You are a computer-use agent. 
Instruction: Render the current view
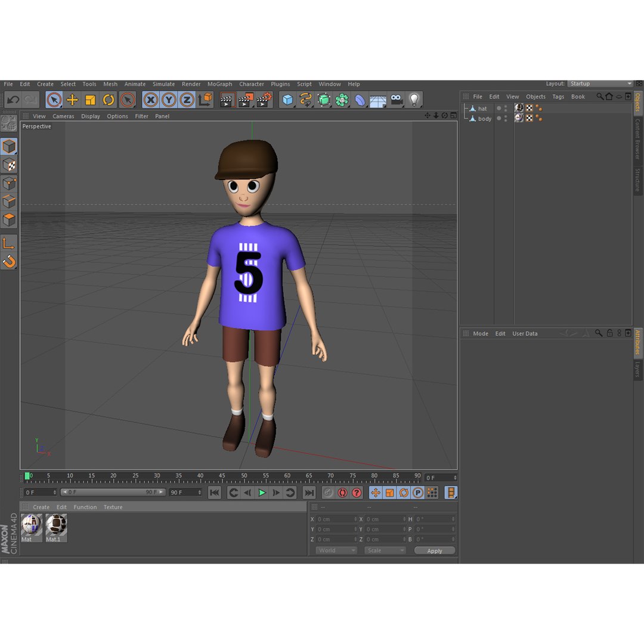tap(227, 100)
